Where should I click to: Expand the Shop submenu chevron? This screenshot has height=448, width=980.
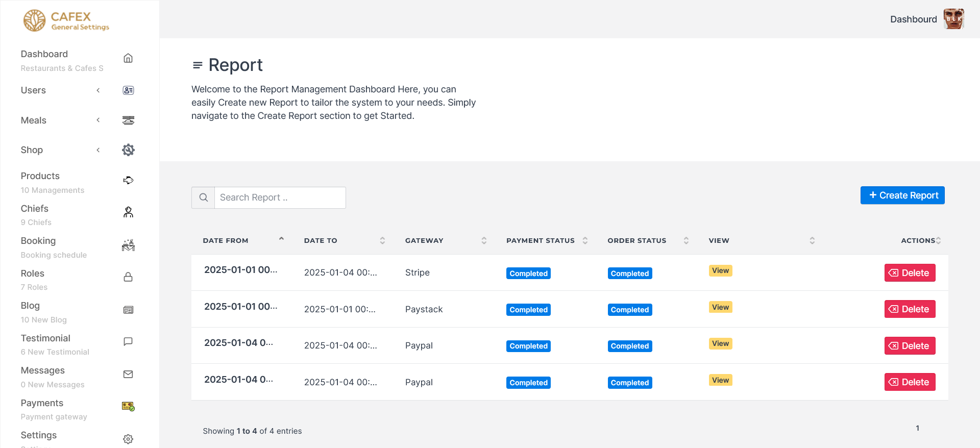tap(98, 150)
